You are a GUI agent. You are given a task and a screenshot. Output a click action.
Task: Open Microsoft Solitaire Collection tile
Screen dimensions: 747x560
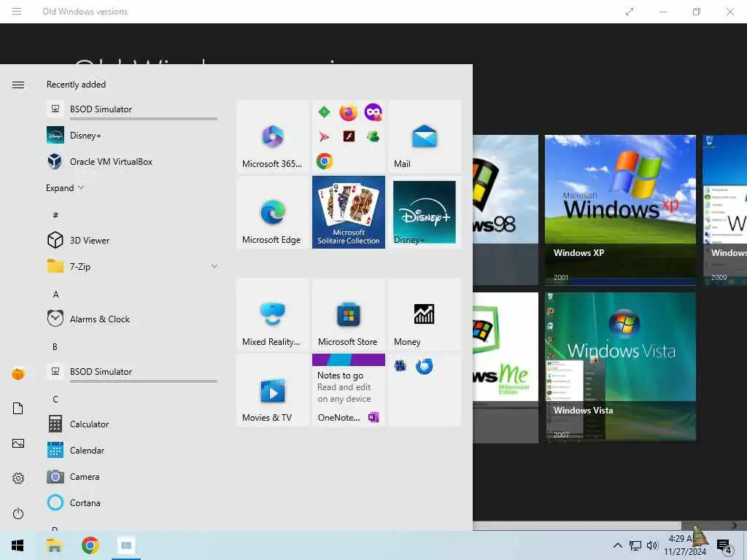pyautogui.click(x=349, y=212)
